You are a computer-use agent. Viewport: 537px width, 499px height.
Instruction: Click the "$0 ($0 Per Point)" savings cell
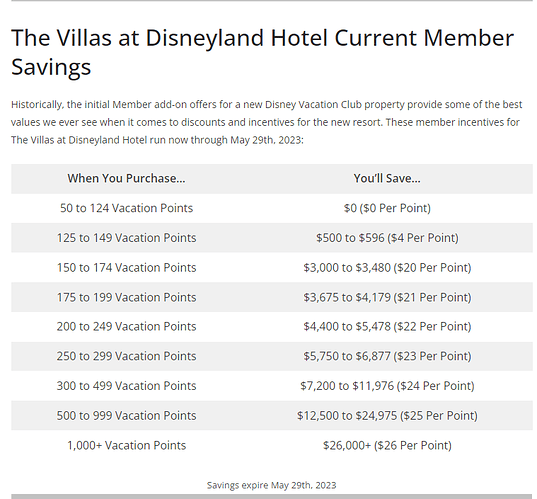click(387, 208)
